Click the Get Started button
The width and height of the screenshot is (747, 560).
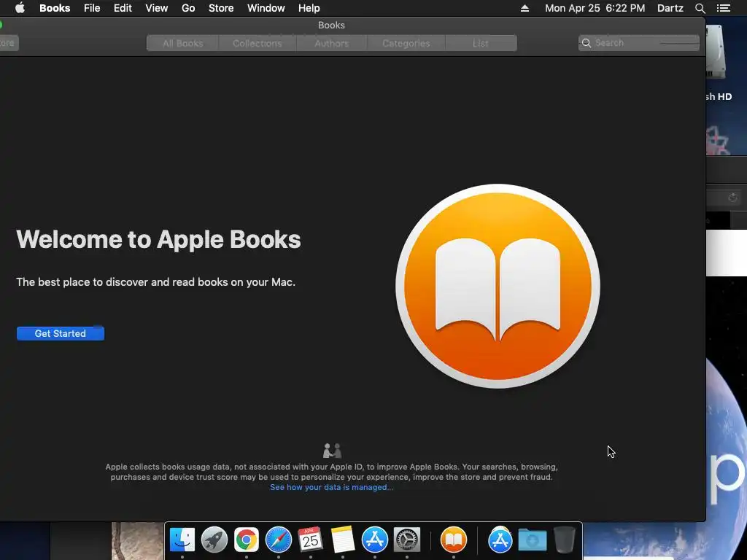(x=61, y=333)
